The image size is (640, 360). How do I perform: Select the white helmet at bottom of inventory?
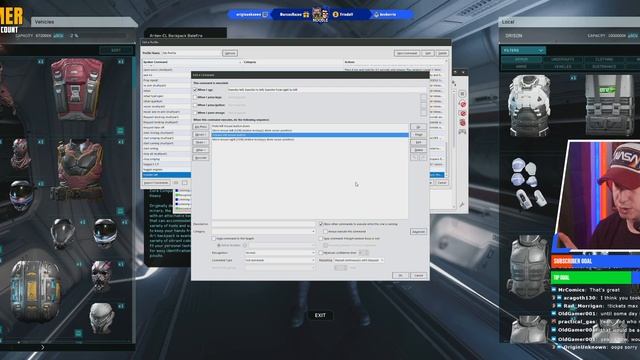pyautogui.click(x=102, y=318)
